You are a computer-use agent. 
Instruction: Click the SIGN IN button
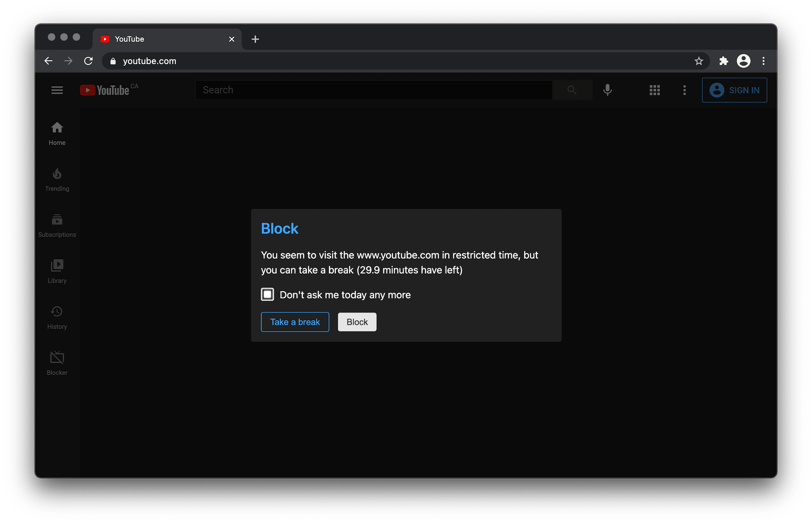[734, 90]
